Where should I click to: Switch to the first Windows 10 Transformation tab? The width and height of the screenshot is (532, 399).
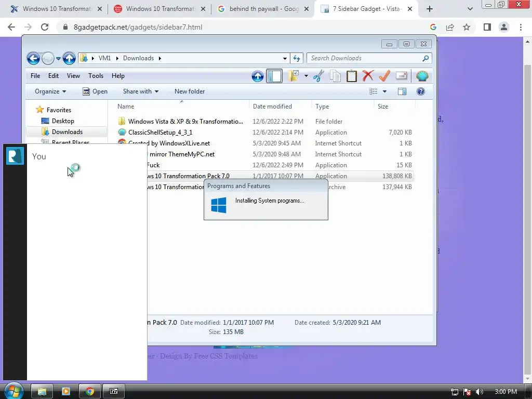pyautogui.click(x=56, y=9)
